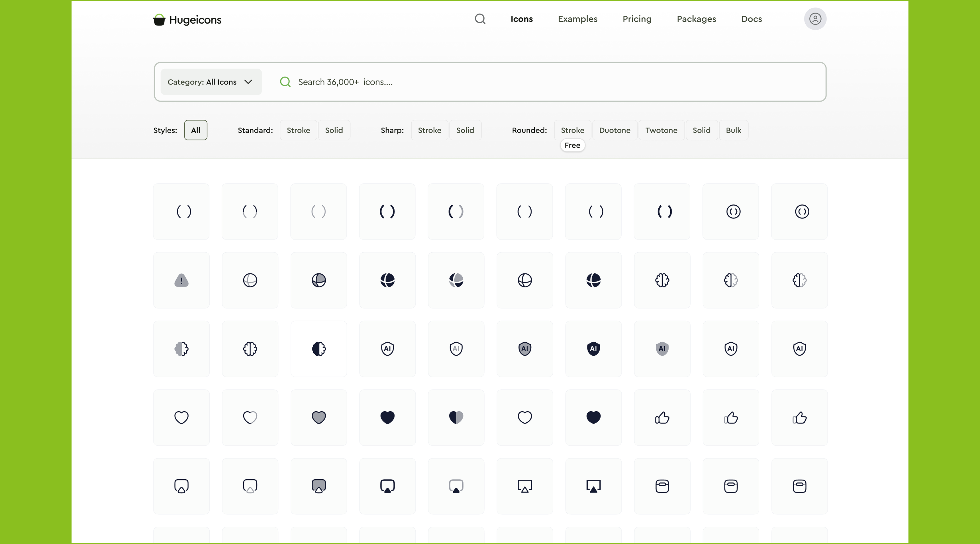
Task: Select the alert triangle icon
Action: (181, 280)
